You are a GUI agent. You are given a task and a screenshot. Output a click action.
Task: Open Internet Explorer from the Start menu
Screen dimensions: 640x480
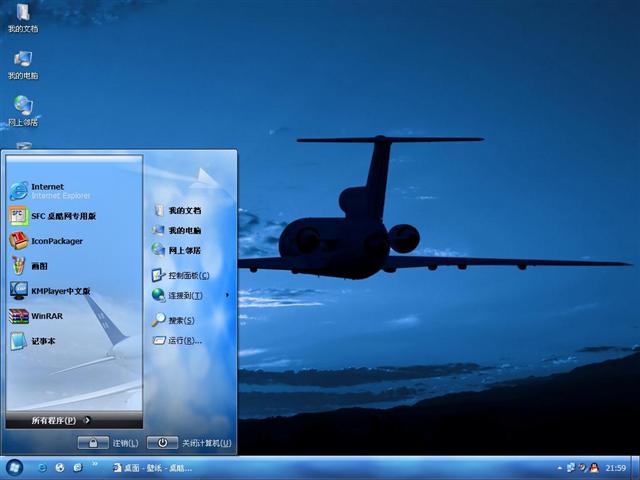coord(75,191)
